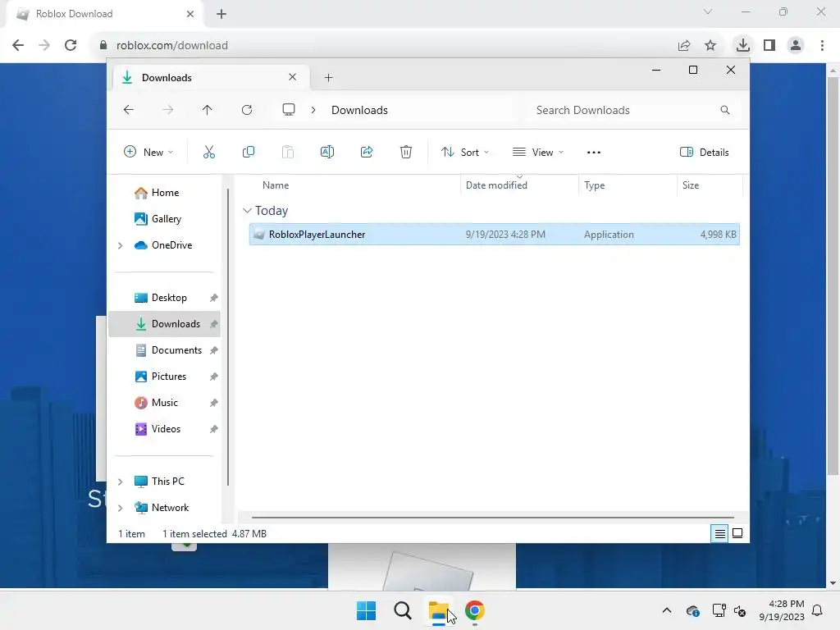The image size is (840, 630).
Task: Expand the Network tree node
Action: 120,508
